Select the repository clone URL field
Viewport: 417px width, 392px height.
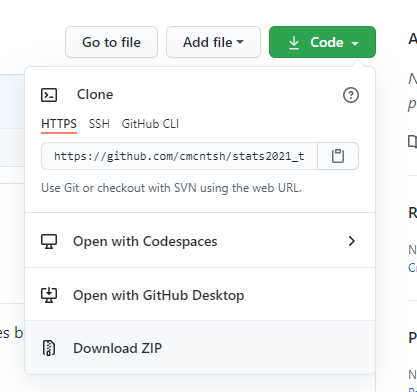click(x=179, y=156)
